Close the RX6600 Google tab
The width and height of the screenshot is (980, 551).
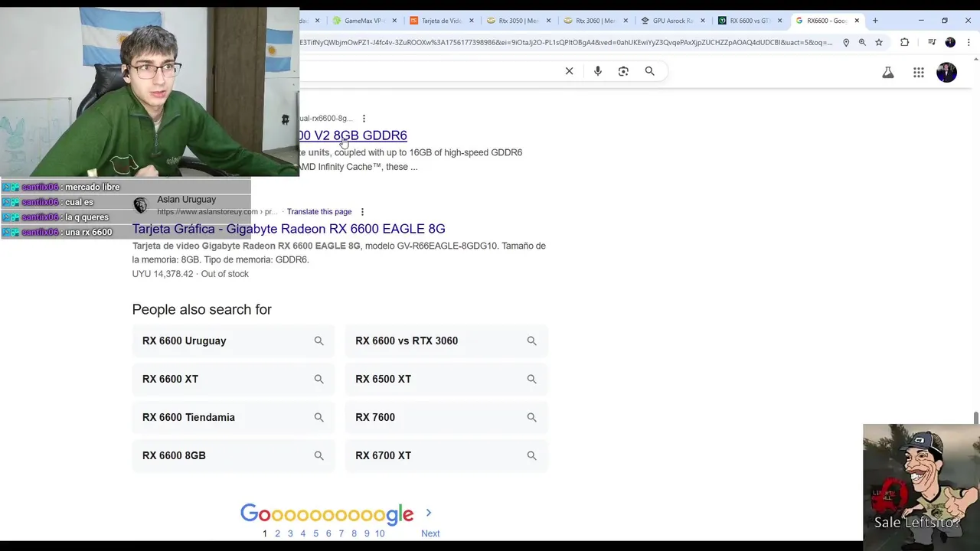[x=857, y=21]
